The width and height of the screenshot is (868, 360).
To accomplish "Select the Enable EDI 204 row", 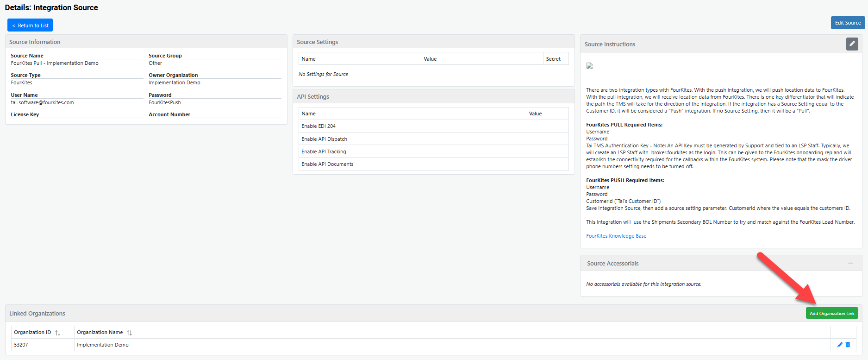I will coord(434,126).
